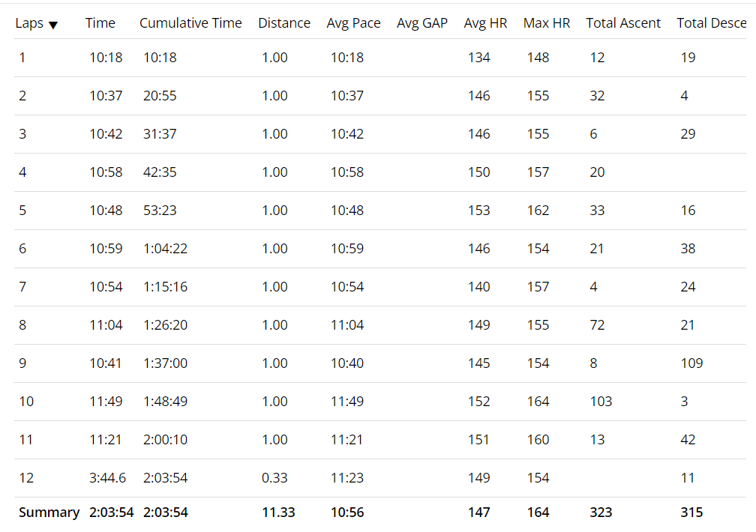Select lap 10 max HR 164
Image resolution: width=756 pixels, height=532 pixels.
pos(538,402)
